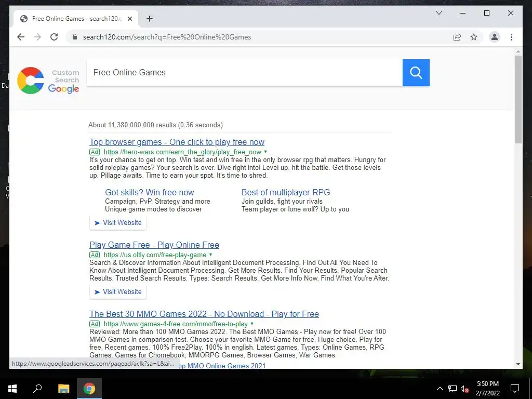Expand the us.oltly.com ad URL arrow

click(211, 255)
